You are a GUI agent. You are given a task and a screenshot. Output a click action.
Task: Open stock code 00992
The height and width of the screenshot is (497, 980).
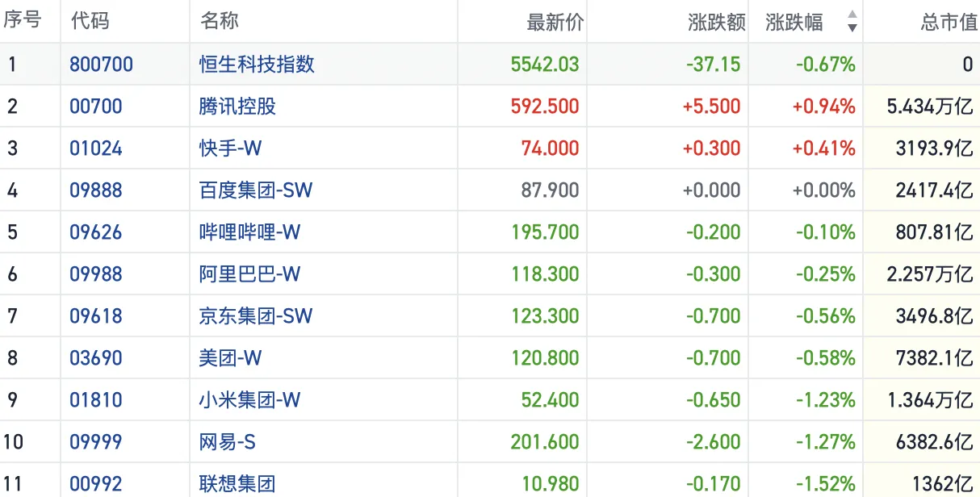pyautogui.click(x=96, y=484)
